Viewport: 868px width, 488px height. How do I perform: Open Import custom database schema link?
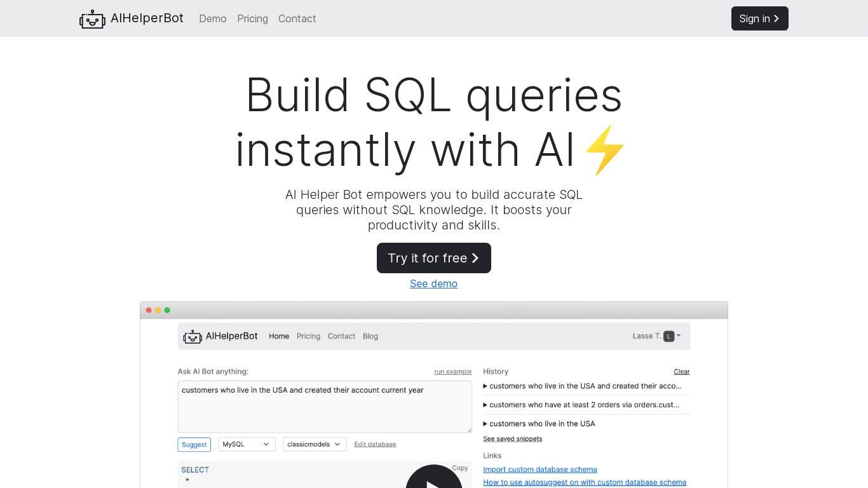[540, 470]
